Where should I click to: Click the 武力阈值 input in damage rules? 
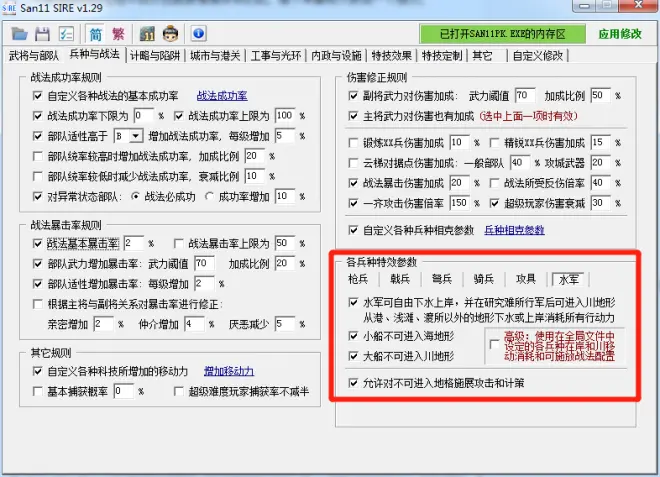pyautogui.click(x=524, y=96)
